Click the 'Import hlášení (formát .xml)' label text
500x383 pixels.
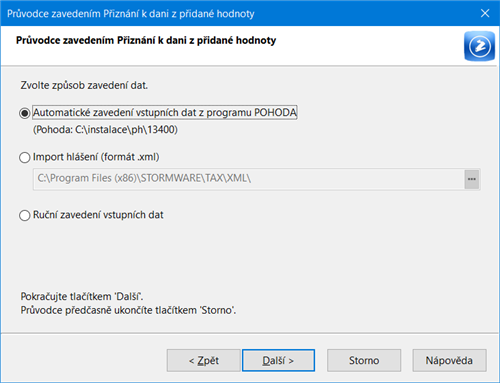pyautogui.click(x=96, y=157)
